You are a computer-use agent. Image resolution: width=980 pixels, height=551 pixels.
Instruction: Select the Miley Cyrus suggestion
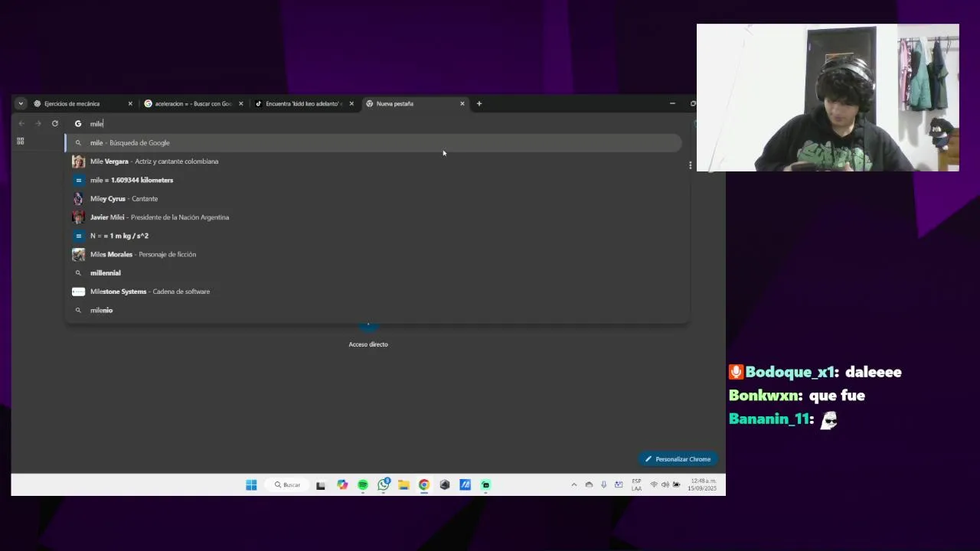pos(374,198)
